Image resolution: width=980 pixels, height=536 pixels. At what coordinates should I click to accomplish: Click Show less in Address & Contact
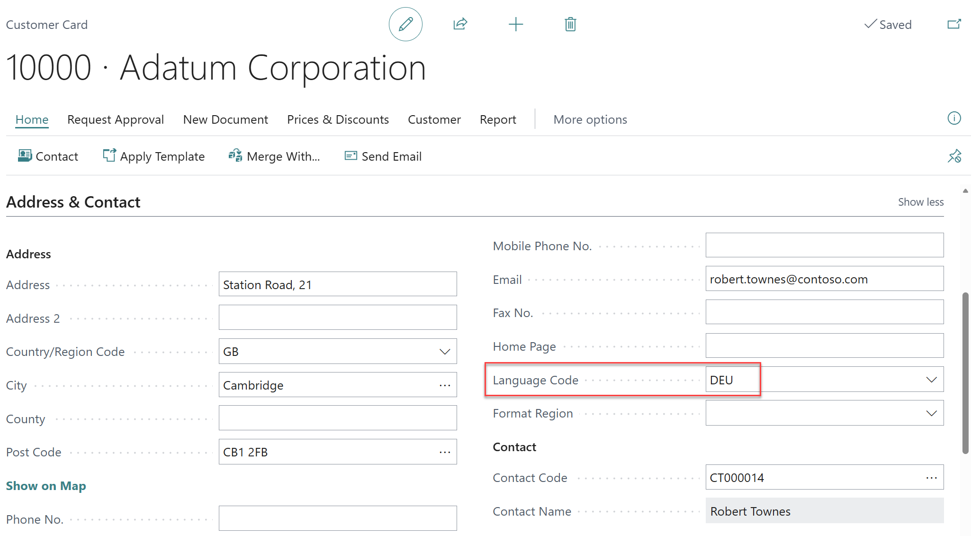[921, 202]
